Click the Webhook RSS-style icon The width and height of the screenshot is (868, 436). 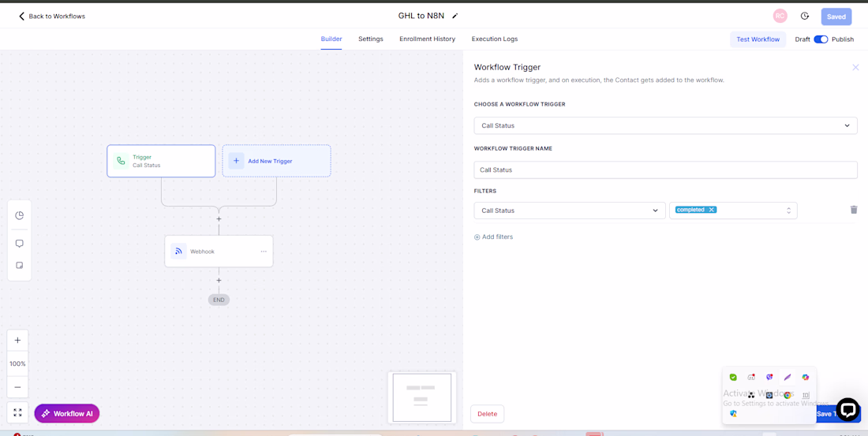178,252
